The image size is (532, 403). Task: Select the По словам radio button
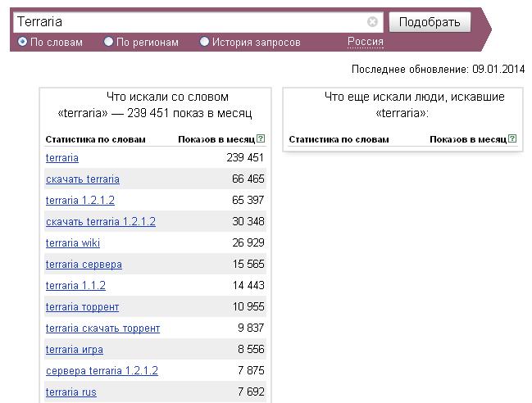22,42
